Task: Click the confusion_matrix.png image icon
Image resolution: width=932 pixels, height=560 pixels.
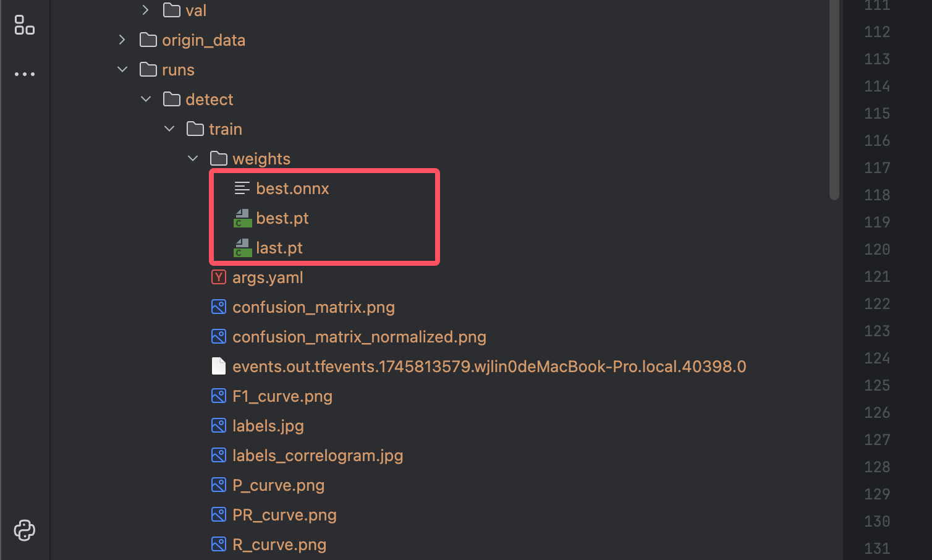Action: 218,307
